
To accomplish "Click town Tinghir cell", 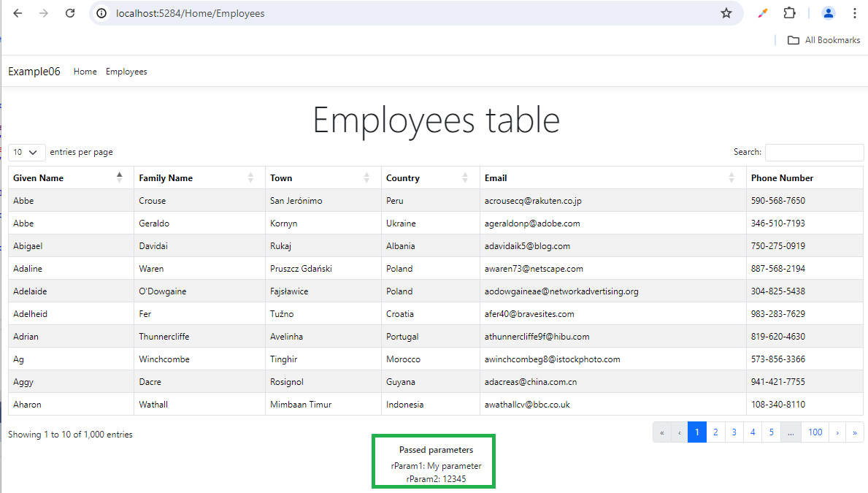I will (323, 359).
